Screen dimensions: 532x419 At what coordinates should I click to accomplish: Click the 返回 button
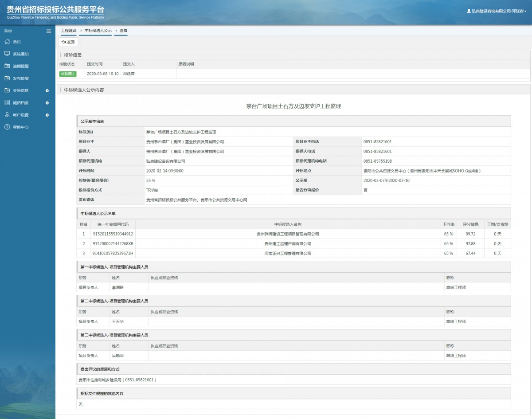[x=68, y=42]
